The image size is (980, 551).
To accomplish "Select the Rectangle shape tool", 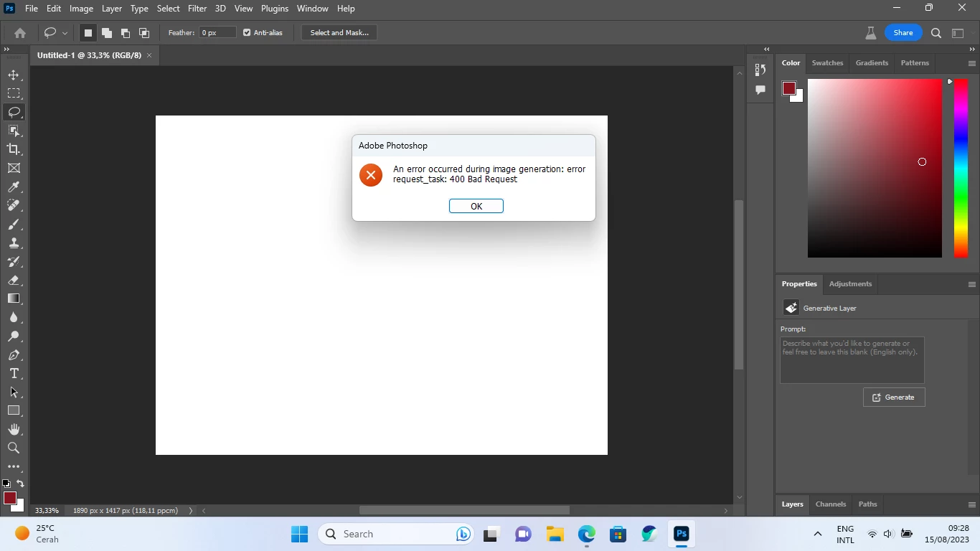I will pyautogui.click(x=14, y=410).
